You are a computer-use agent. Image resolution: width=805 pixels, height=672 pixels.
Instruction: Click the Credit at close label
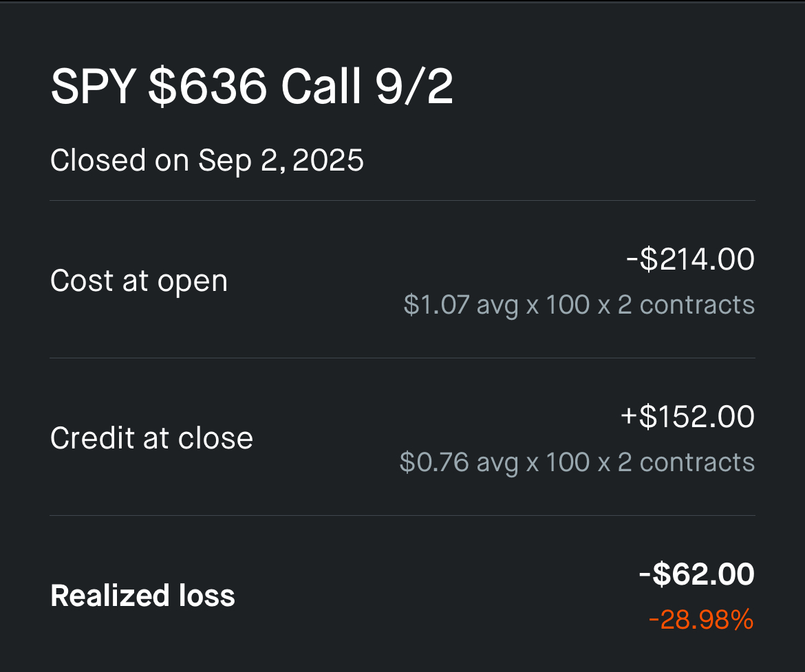pos(152,438)
